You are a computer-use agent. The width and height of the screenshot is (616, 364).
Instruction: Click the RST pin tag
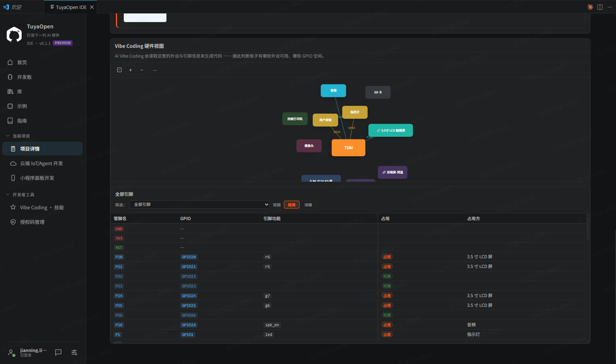[119, 247]
